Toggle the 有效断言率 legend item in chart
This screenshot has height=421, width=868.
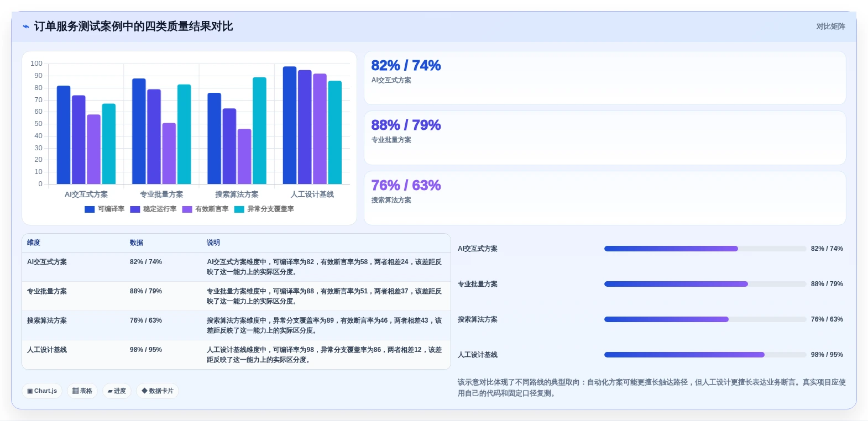tap(206, 209)
